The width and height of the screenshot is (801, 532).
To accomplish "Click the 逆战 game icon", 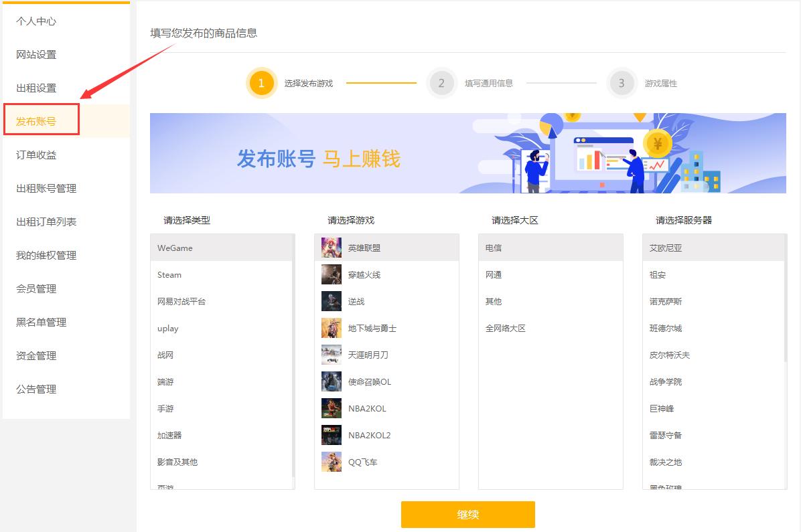I will (332, 300).
